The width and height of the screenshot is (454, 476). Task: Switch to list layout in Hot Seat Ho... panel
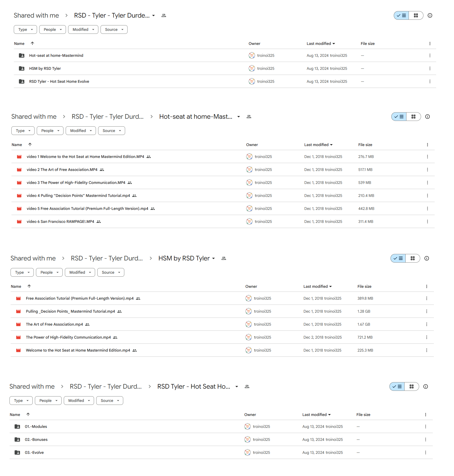pos(397,386)
